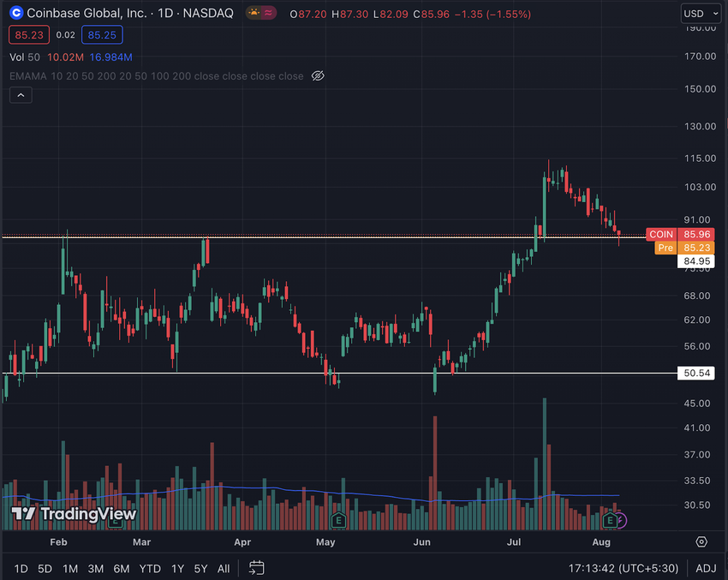
Task: Click the Pre 85.23 pre-market label
Action: [x=684, y=248]
